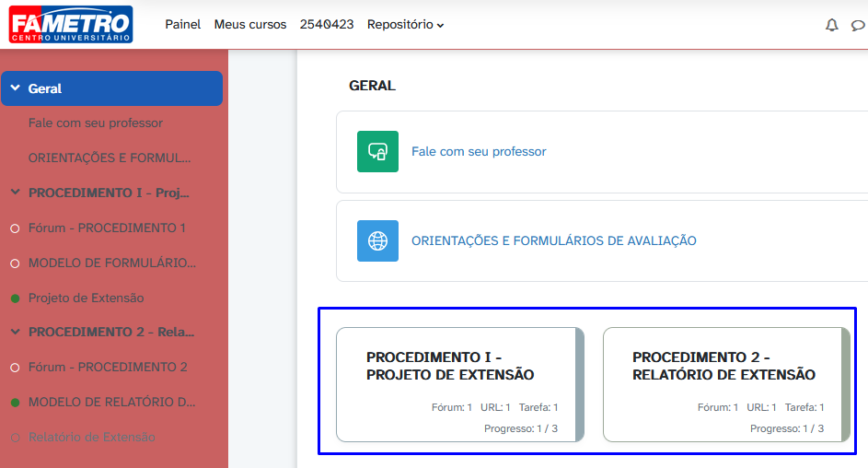Screen dimensions: 868x468
Task: Collapse the PROCEDIMENTO I section chevron
Action: tap(16, 193)
